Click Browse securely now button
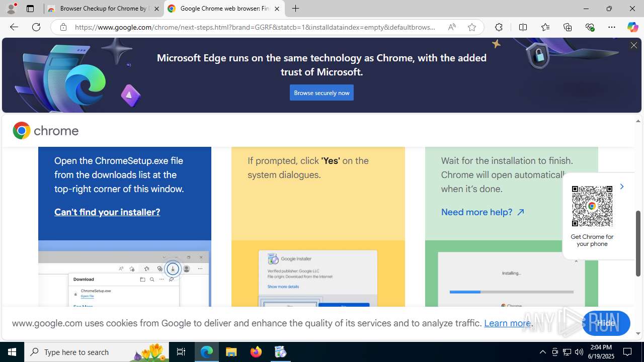This screenshot has width=644, height=362. point(321,93)
